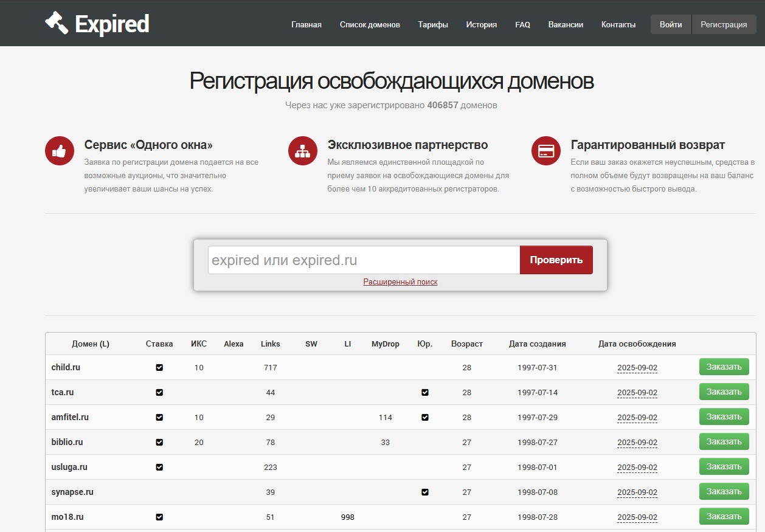
Task: Click the sitemap partnership icon
Action: click(x=303, y=151)
